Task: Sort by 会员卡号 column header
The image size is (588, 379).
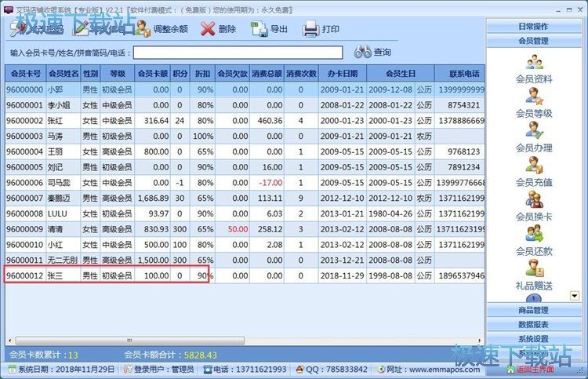Action: [26, 74]
